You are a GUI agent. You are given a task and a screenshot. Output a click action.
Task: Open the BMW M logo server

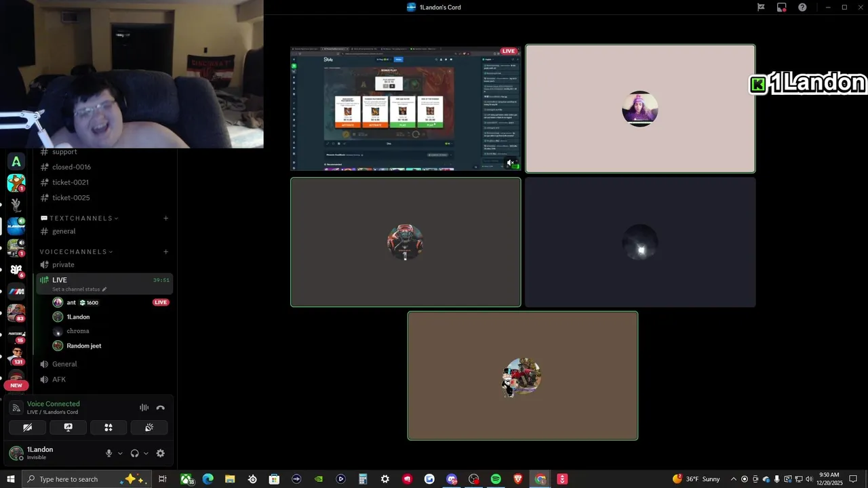tap(16, 291)
